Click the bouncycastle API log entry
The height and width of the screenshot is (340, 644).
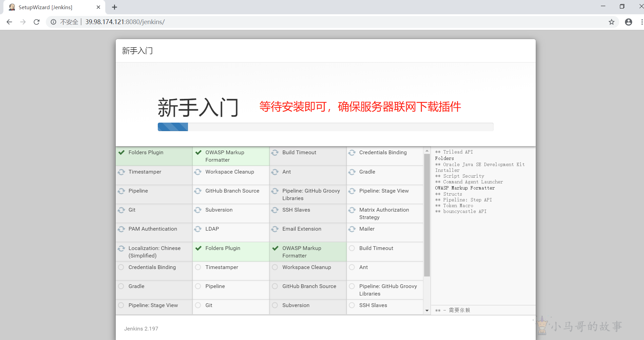point(461,212)
